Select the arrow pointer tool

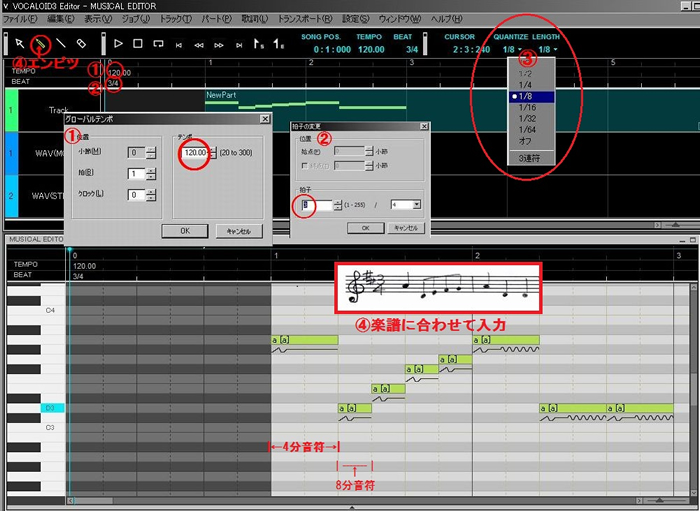tap(19, 44)
